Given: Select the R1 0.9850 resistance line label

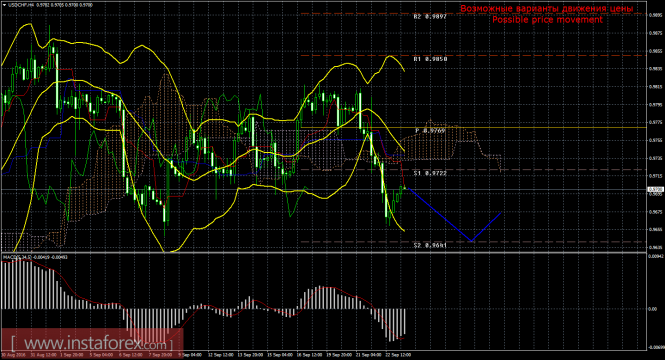Looking at the screenshot, I should [430, 59].
